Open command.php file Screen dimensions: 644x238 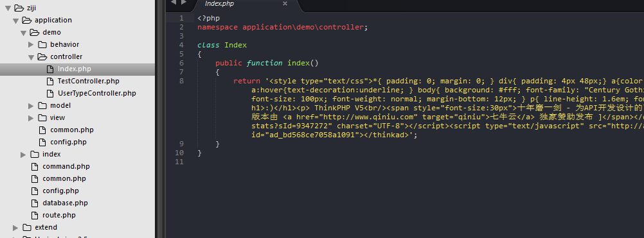tap(66, 166)
